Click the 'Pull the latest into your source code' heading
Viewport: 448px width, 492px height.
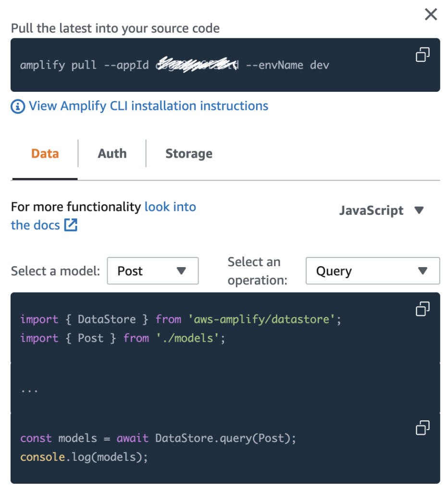[x=115, y=28]
